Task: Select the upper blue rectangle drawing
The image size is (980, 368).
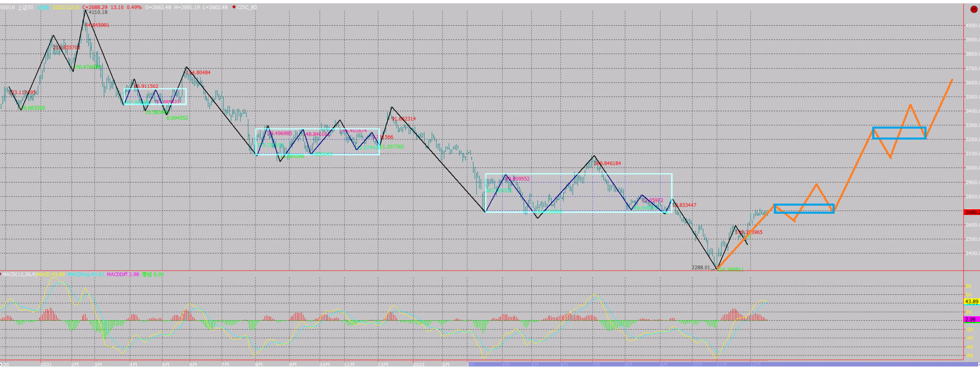Action: [899, 128]
